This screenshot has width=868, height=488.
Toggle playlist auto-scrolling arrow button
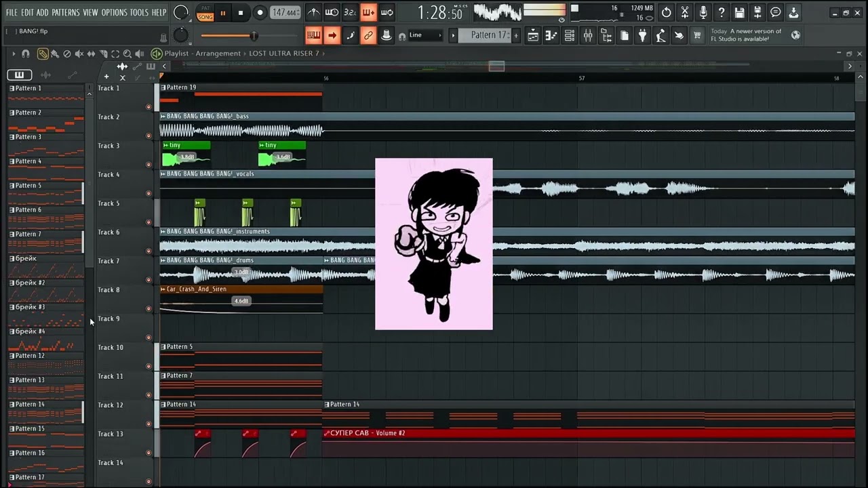point(332,35)
